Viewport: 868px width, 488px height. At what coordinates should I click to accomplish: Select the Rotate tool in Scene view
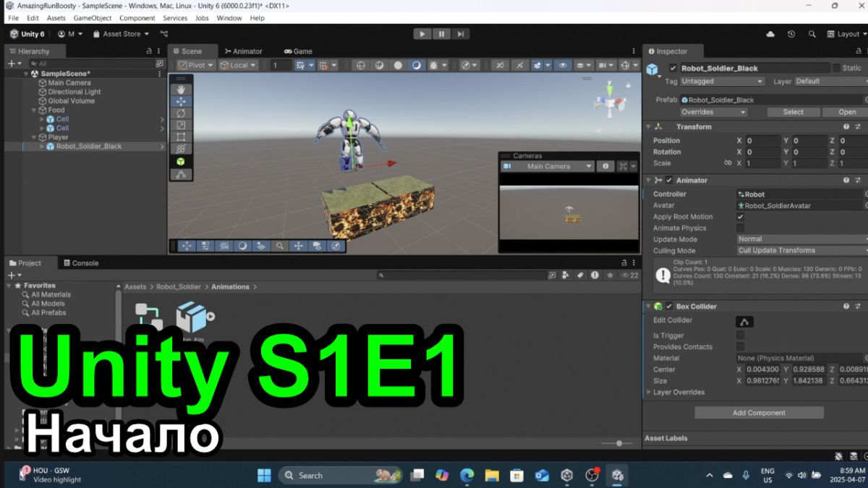[x=180, y=113]
